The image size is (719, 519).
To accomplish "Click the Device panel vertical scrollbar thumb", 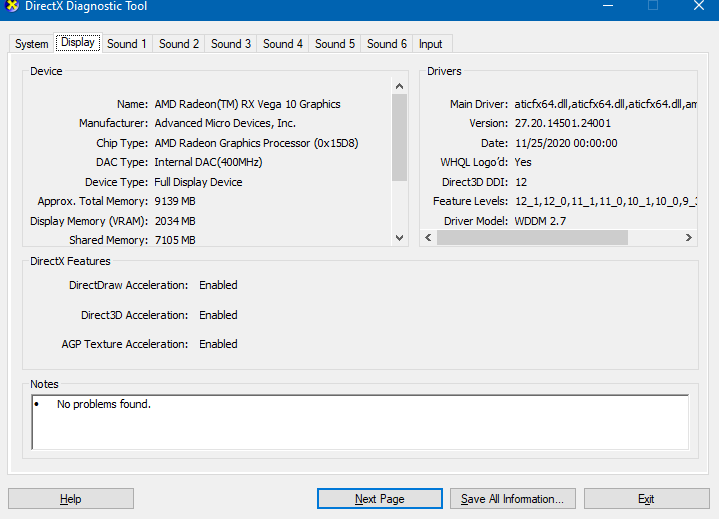I will pos(399,138).
